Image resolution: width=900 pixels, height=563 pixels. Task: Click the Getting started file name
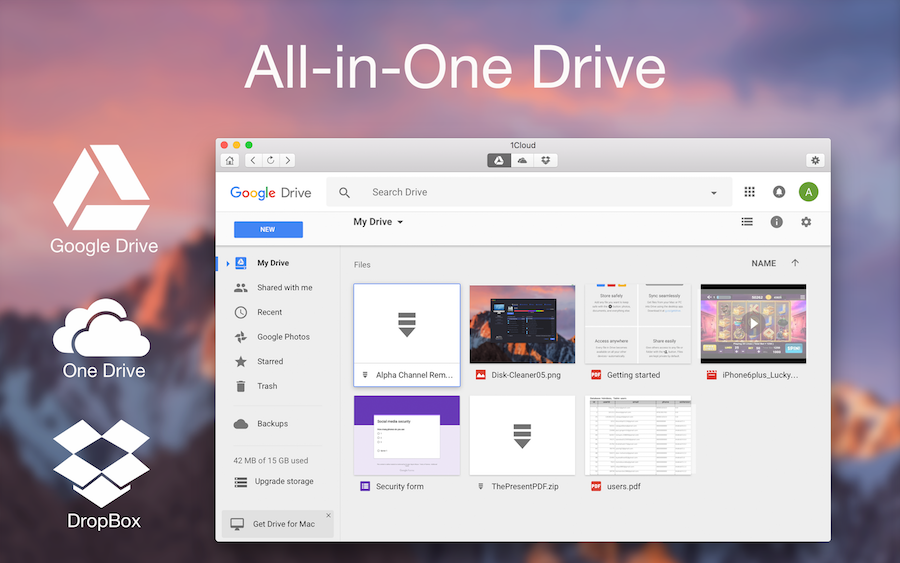pyautogui.click(x=633, y=375)
